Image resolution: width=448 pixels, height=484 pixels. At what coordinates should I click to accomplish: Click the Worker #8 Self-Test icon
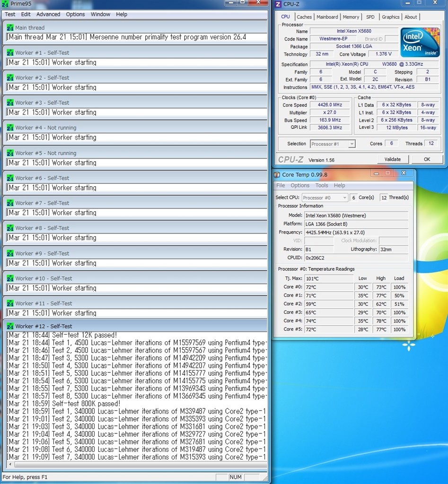point(10,228)
